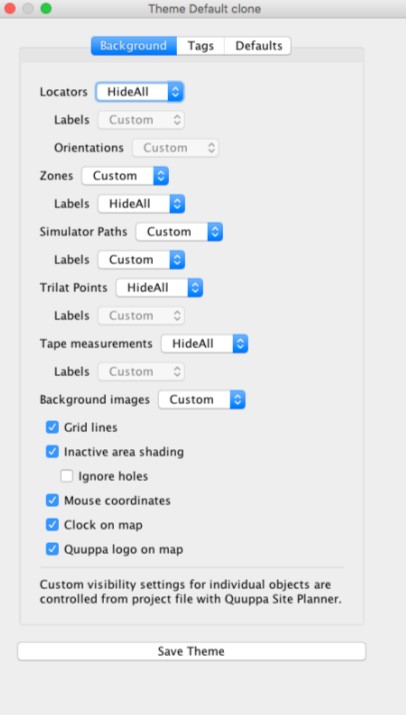Click the Save Theme button
Screen dimensions: 406x715
pos(192,651)
